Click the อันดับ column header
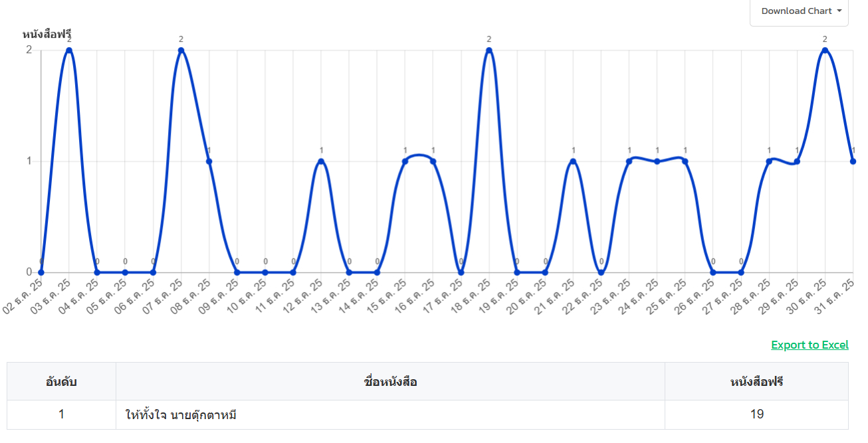 click(x=61, y=382)
